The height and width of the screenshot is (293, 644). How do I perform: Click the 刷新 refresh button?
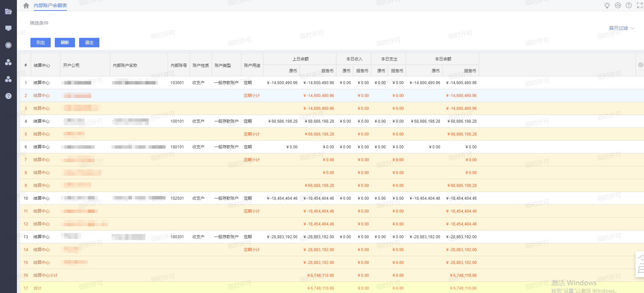click(65, 43)
